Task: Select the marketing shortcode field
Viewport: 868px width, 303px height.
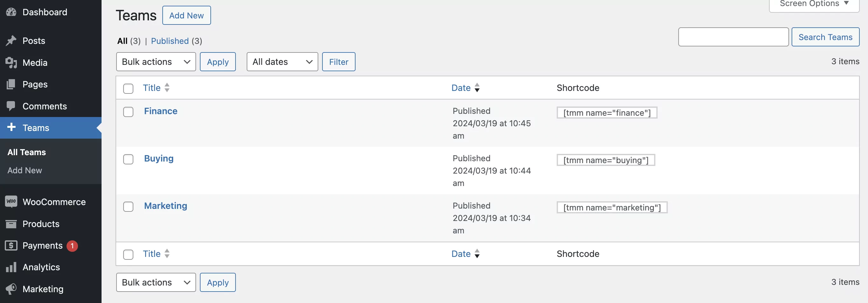Action: [x=612, y=207]
